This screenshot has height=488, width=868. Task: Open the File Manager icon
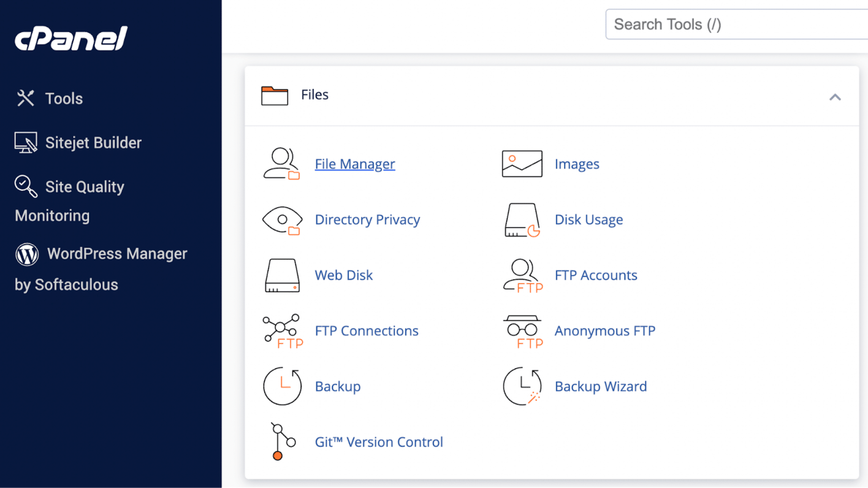pos(281,164)
